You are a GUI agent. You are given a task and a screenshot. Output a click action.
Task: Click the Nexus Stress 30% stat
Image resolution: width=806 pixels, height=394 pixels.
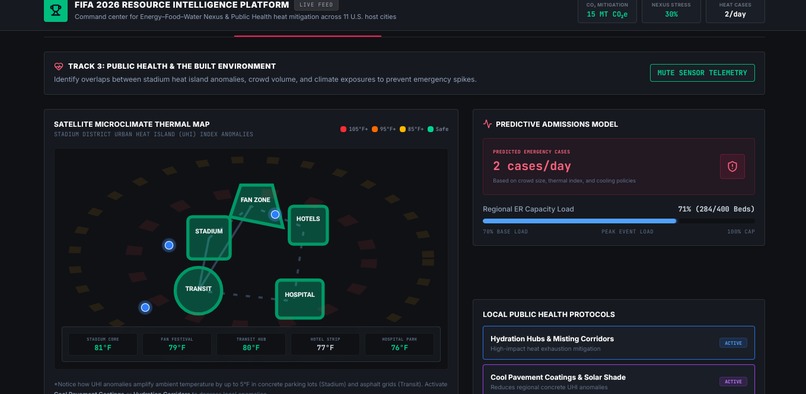pyautogui.click(x=671, y=10)
